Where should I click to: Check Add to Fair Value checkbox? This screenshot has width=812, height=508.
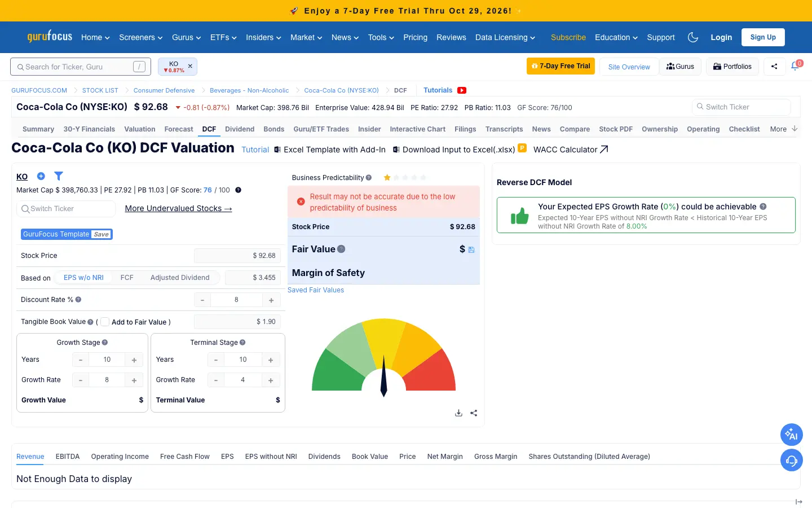(x=105, y=322)
